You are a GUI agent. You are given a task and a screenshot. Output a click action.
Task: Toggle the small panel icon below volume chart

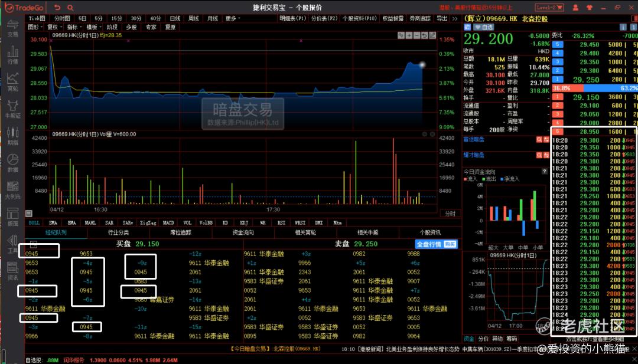pos(28,214)
